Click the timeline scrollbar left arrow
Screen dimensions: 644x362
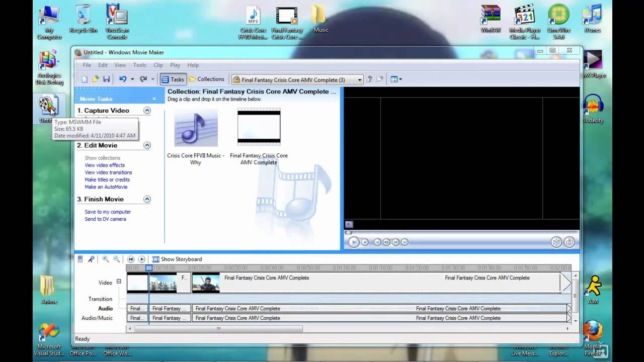click(130, 329)
